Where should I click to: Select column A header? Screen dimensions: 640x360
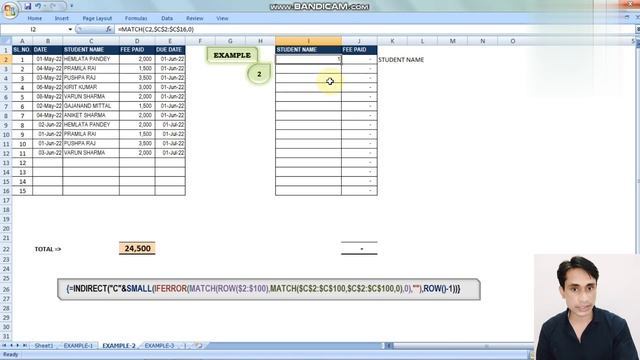22,41
